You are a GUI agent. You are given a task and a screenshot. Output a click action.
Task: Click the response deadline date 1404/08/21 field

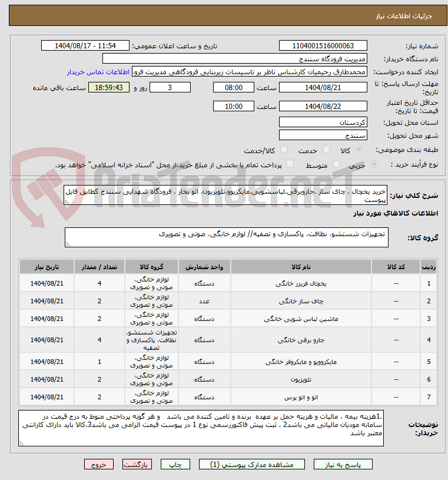(x=323, y=88)
